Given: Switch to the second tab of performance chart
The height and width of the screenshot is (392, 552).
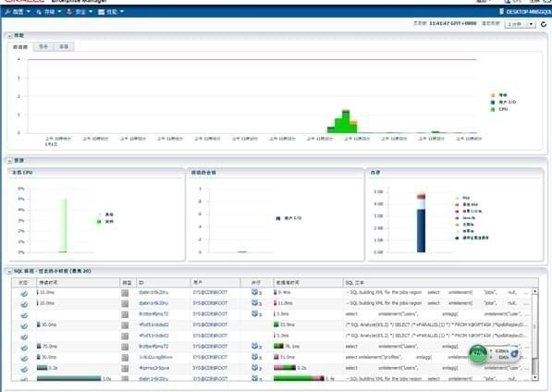Looking at the screenshot, I should pos(43,46).
